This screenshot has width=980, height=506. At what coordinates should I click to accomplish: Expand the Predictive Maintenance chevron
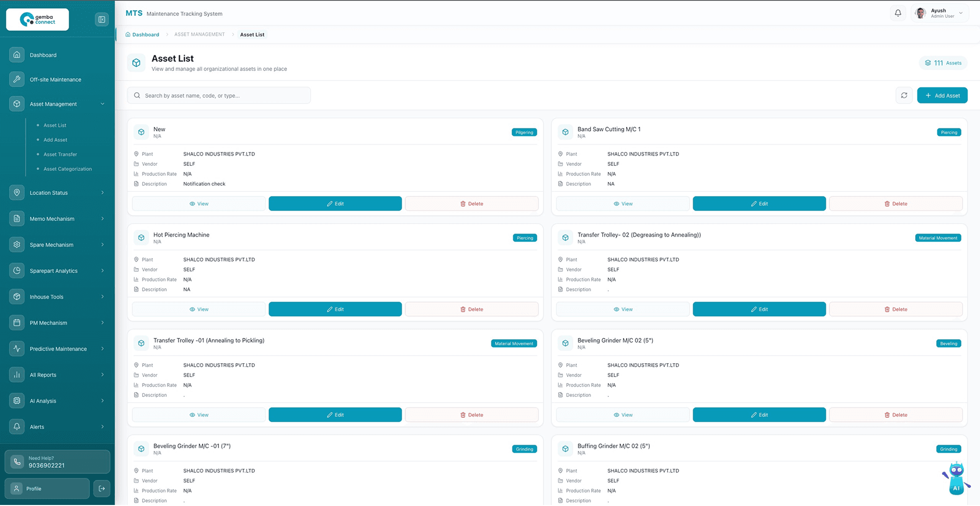(x=103, y=349)
